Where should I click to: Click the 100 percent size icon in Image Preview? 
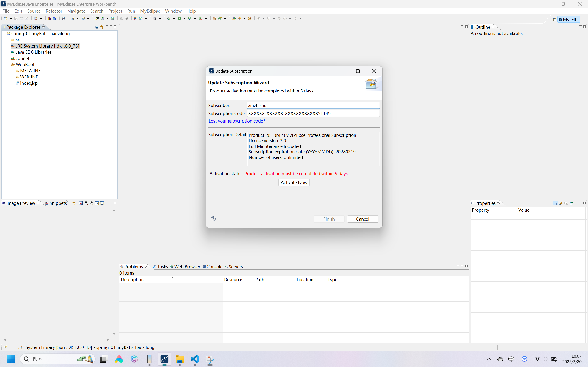[x=97, y=203]
